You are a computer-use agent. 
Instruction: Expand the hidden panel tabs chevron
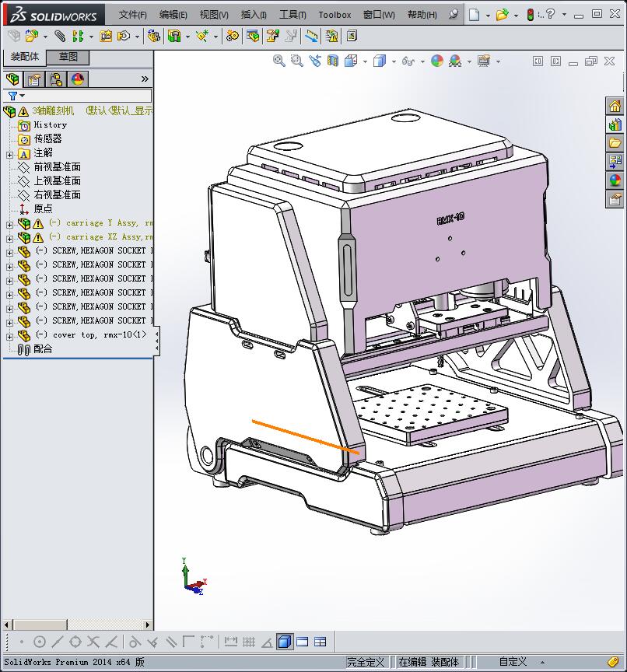click(x=145, y=79)
